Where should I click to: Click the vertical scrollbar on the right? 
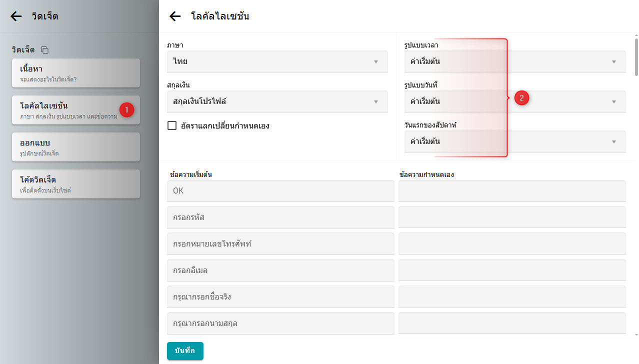click(x=636, y=57)
